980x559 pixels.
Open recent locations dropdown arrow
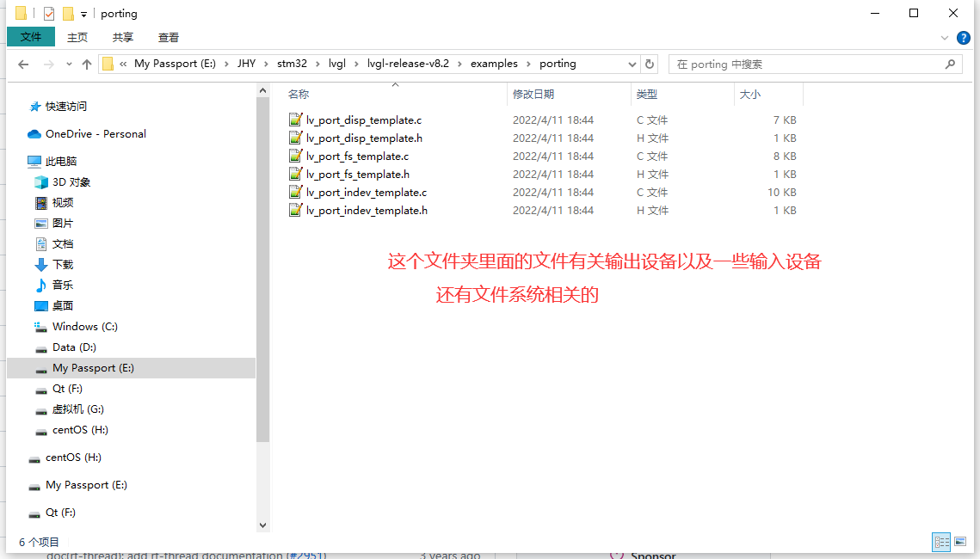[69, 64]
